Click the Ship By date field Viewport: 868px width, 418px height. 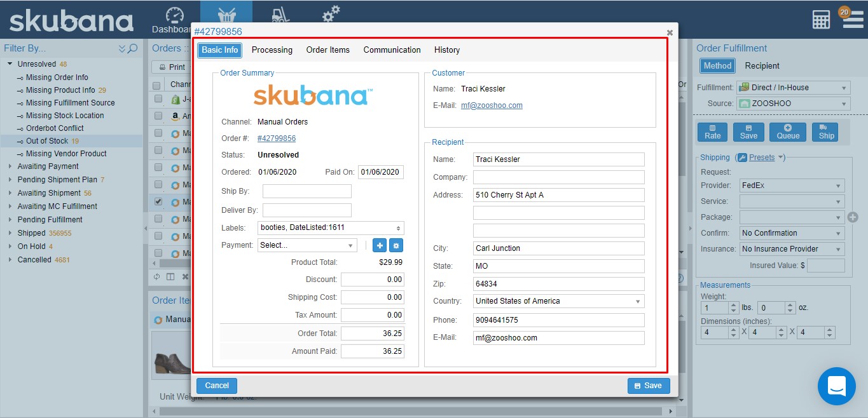coord(307,191)
